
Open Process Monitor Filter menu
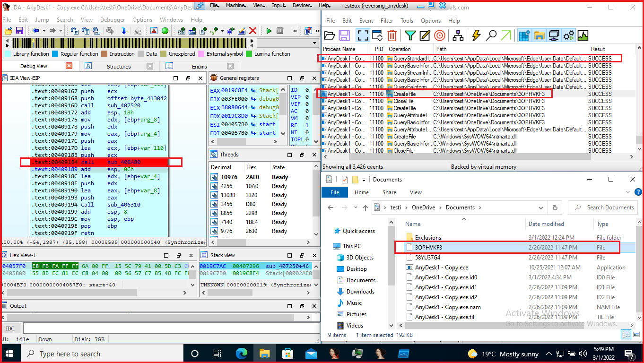coord(386,21)
